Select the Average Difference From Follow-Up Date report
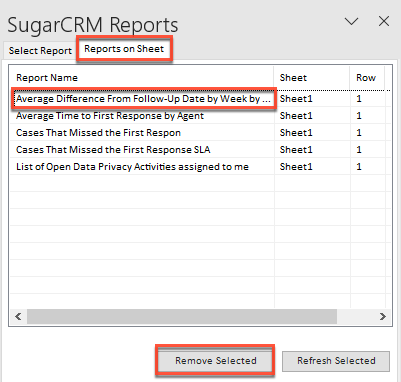The height and width of the screenshot is (382, 401). (143, 99)
